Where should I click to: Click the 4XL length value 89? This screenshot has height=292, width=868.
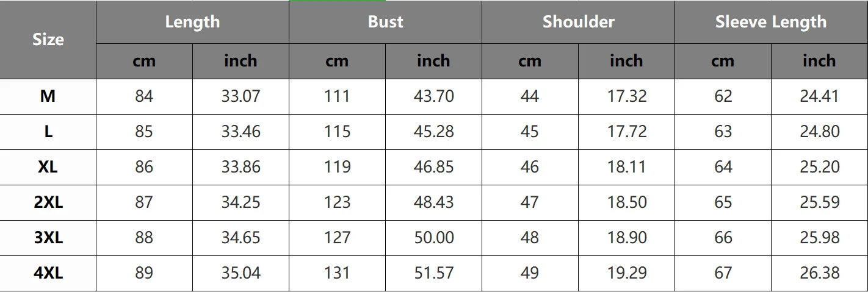144,273
